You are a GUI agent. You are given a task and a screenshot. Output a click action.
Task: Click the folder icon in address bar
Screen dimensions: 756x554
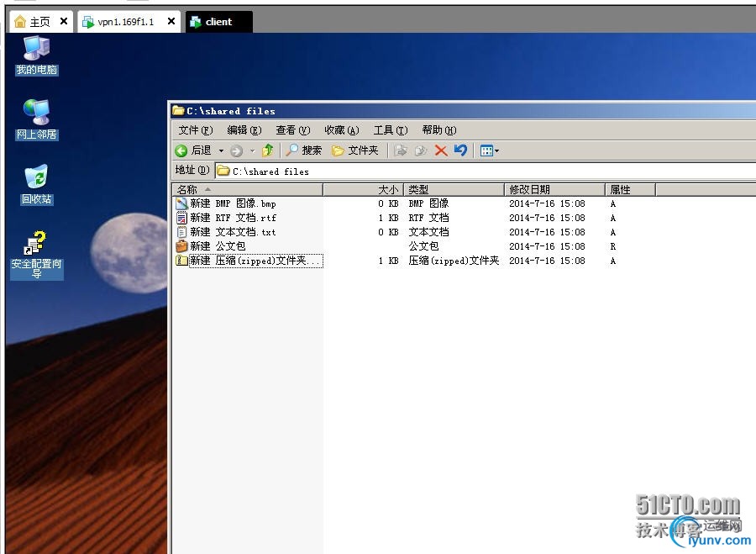pos(223,171)
